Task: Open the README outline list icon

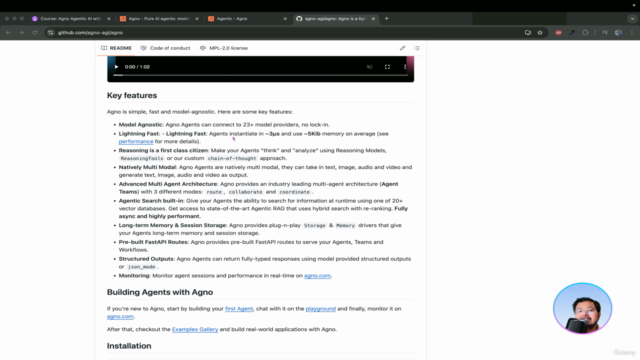Action: click(417, 48)
